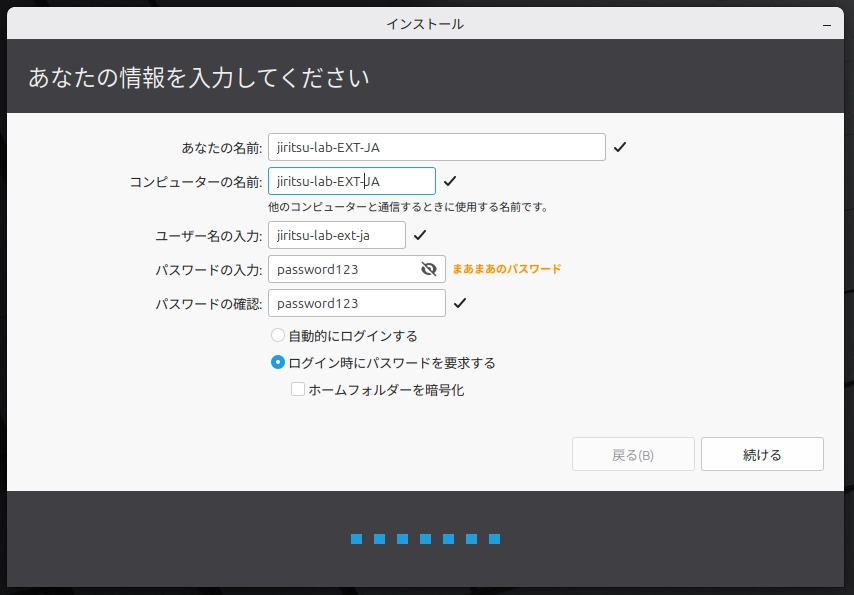The image size is (854, 595).
Task: Click the パスワードの確認 field
Action: click(x=356, y=302)
